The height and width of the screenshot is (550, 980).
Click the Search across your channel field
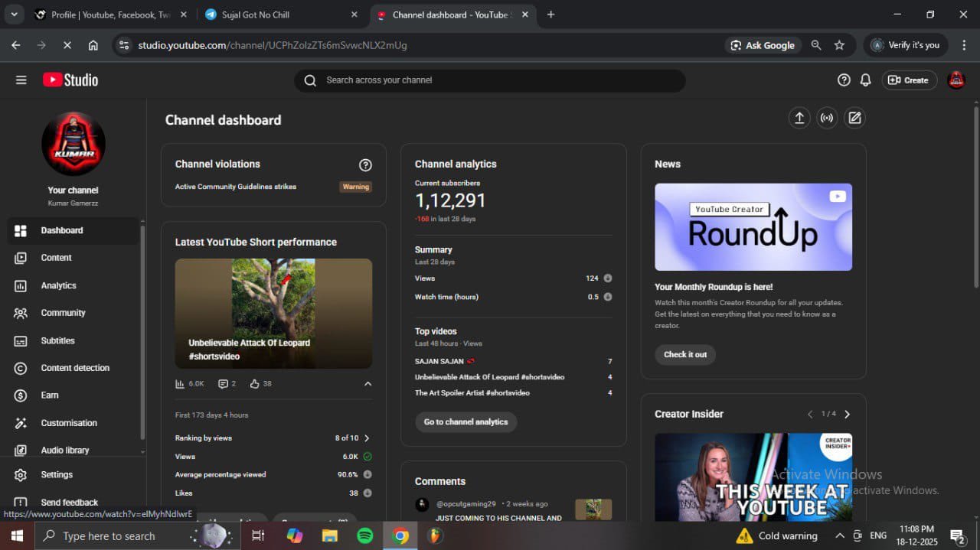tap(490, 80)
